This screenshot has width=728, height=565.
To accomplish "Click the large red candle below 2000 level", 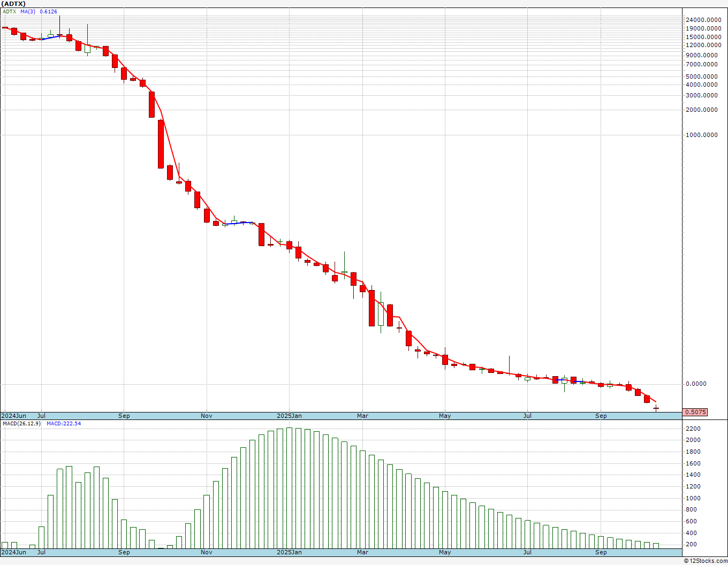I will (161, 144).
